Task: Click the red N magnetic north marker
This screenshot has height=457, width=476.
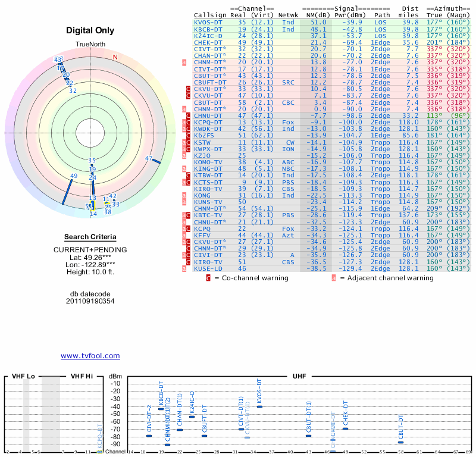Action: (115, 57)
